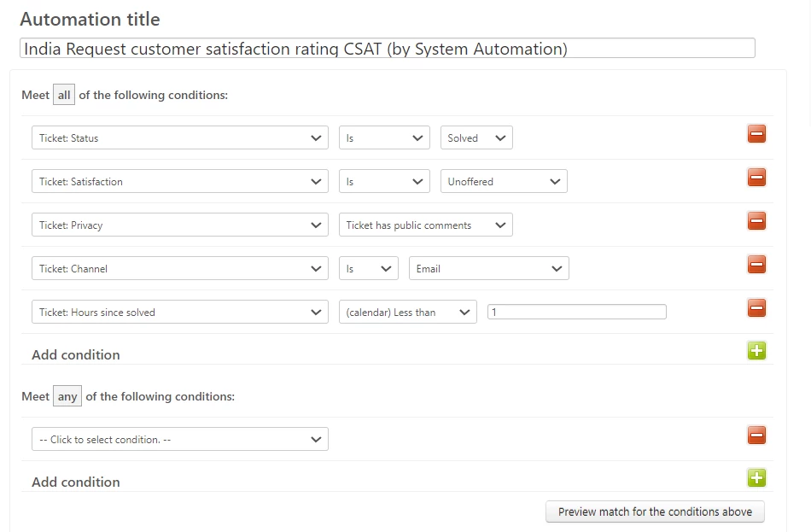Viewport: 811px width, 532px height.
Task: Open the Ticket: Hours since solved dropdown
Action: coord(179,313)
